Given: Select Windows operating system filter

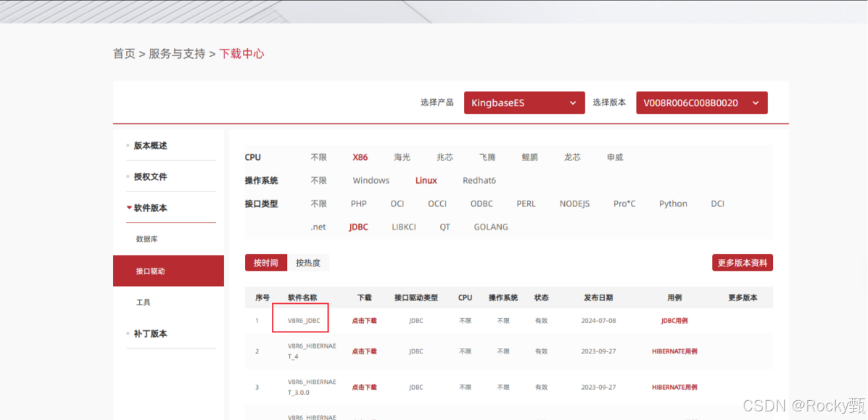Looking at the screenshot, I should [371, 180].
